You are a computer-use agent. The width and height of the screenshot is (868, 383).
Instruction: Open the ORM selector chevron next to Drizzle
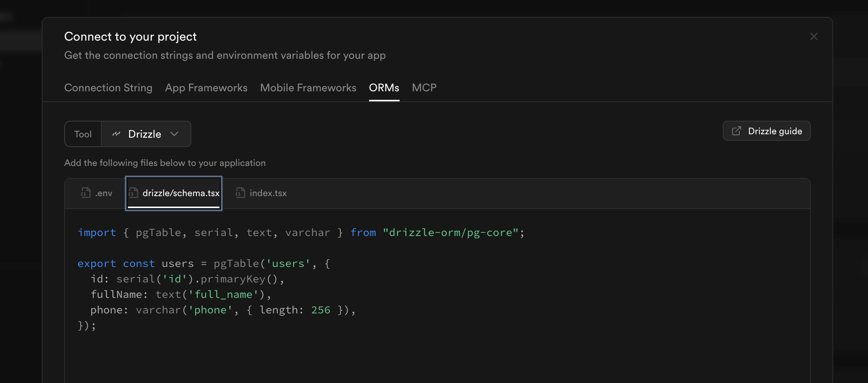coord(174,134)
